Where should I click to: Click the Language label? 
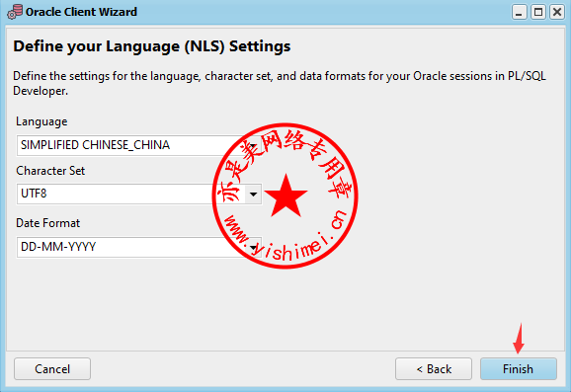click(41, 121)
